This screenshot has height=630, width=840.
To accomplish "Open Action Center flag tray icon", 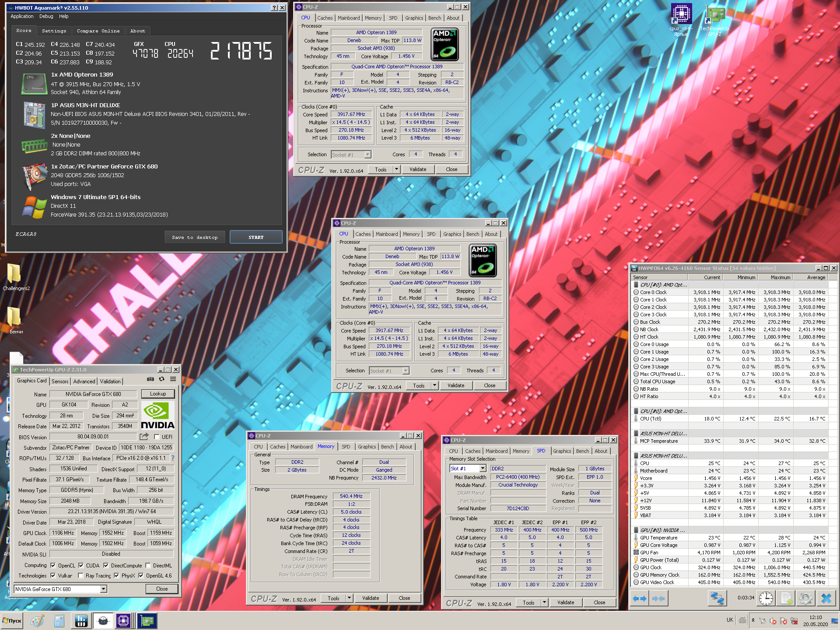I will (x=784, y=621).
